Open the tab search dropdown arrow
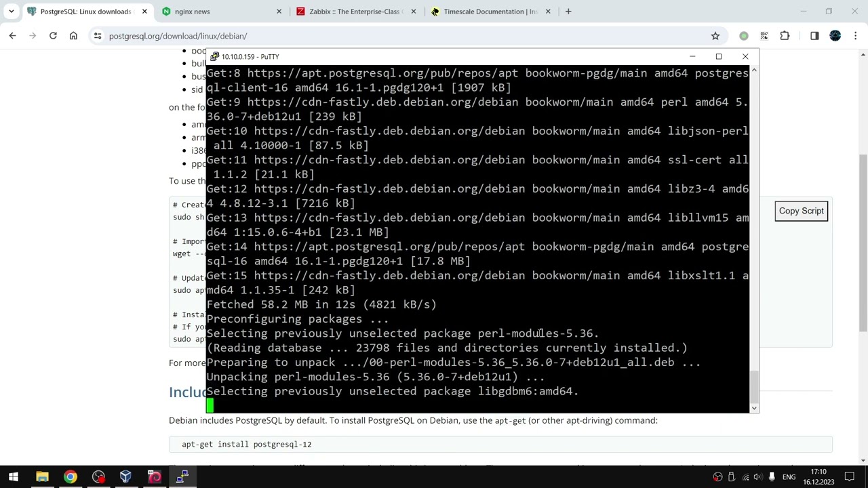Screen dimensions: 868x488 tap(12, 12)
